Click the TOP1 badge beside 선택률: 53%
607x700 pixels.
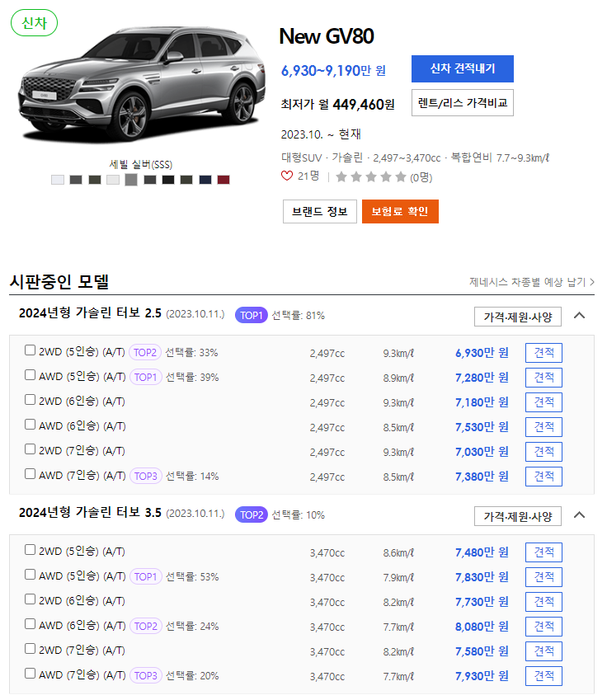pos(146,577)
